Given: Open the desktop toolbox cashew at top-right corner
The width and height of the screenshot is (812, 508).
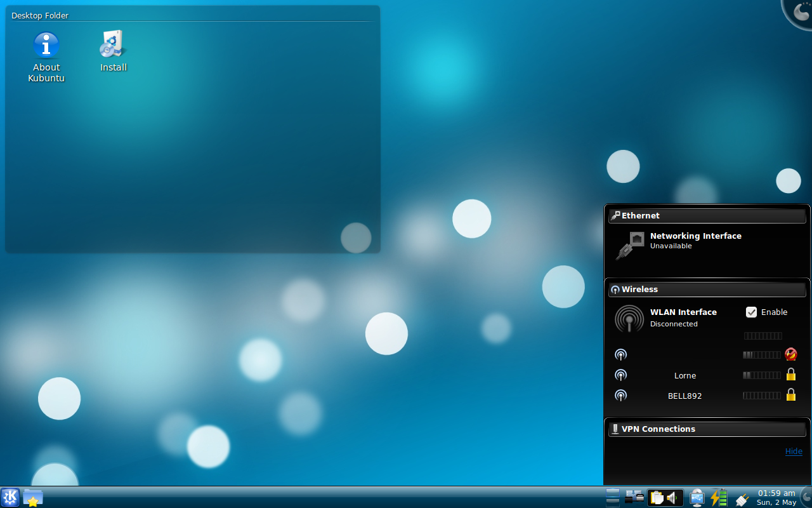Looking at the screenshot, I should point(799,13).
